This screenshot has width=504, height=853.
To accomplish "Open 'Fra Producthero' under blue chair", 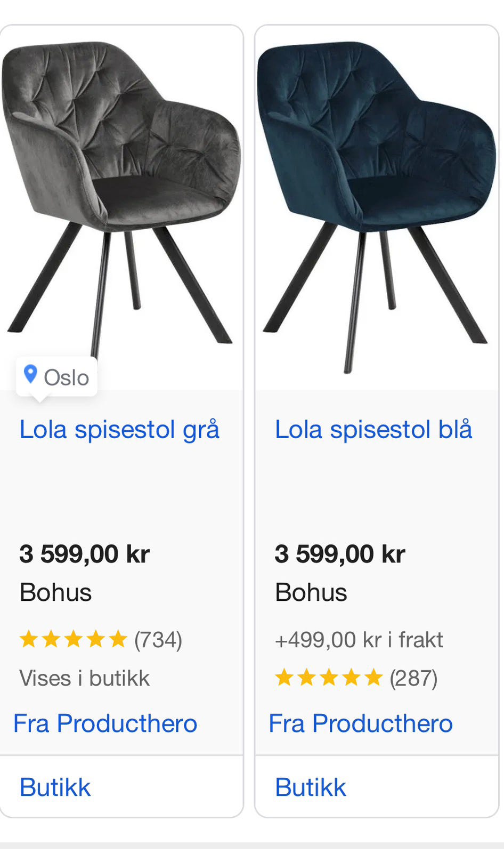I will 361,723.
